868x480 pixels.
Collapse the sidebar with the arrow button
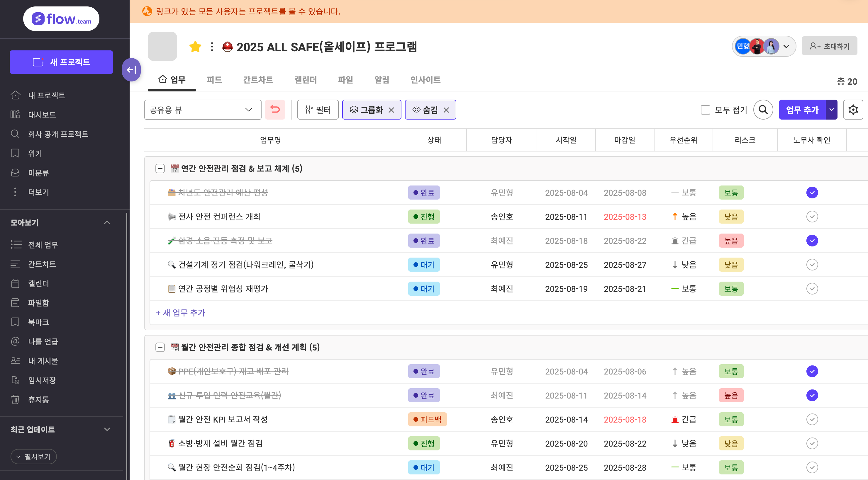(131, 70)
